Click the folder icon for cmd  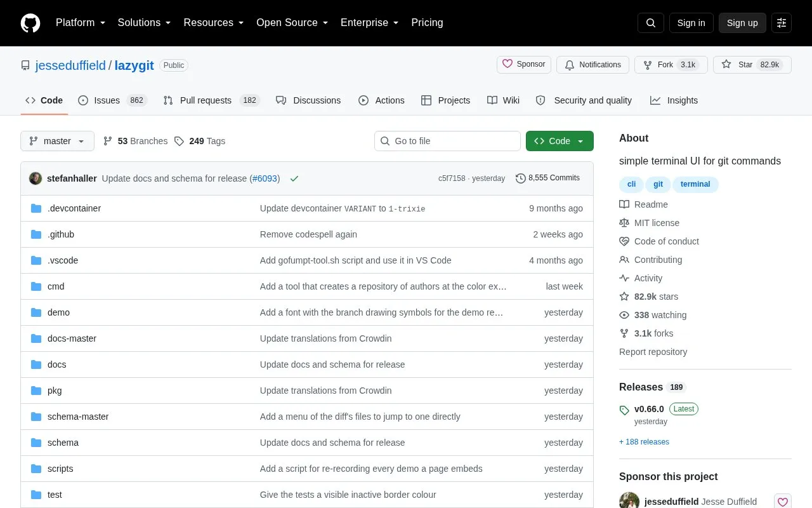point(36,286)
